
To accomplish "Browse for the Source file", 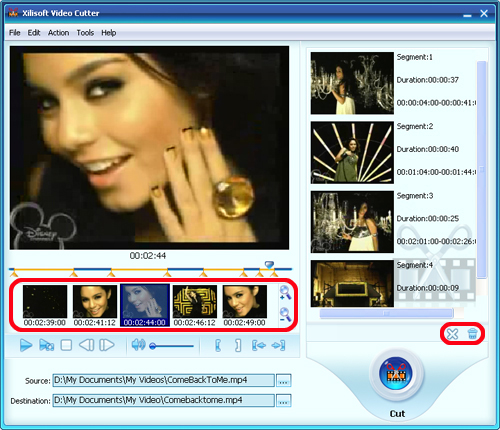I will tap(284, 381).
